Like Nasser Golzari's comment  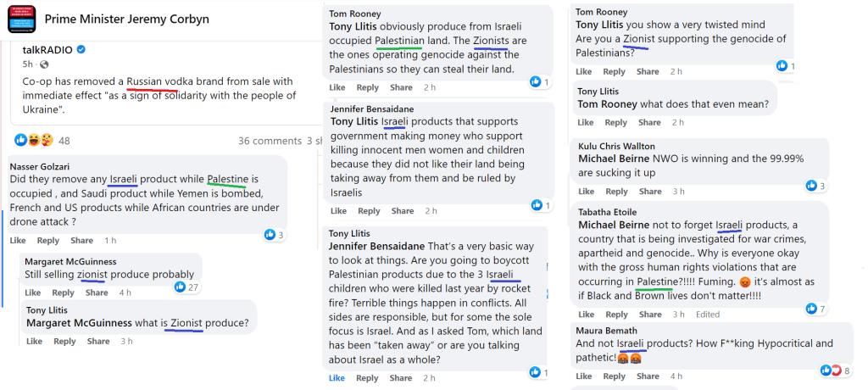[18, 241]
